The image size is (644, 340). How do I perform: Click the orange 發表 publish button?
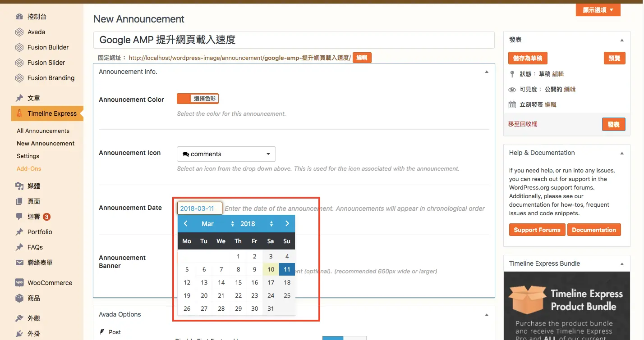tap(613, 124)
